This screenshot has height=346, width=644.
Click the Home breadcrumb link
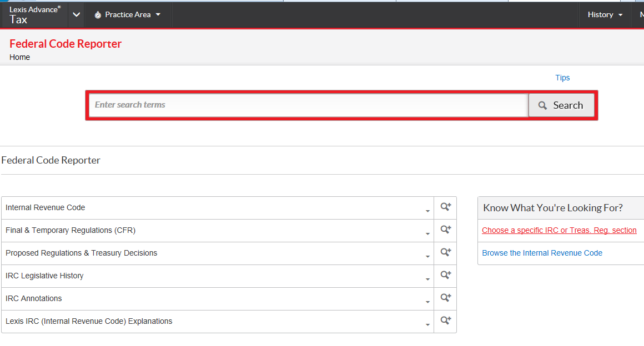pyautogui.click(x=20, y=57)
